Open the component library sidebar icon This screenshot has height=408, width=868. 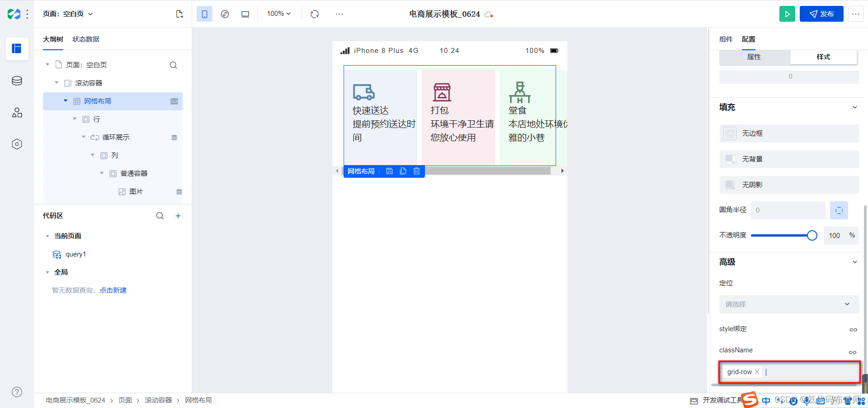pos(17,113)
